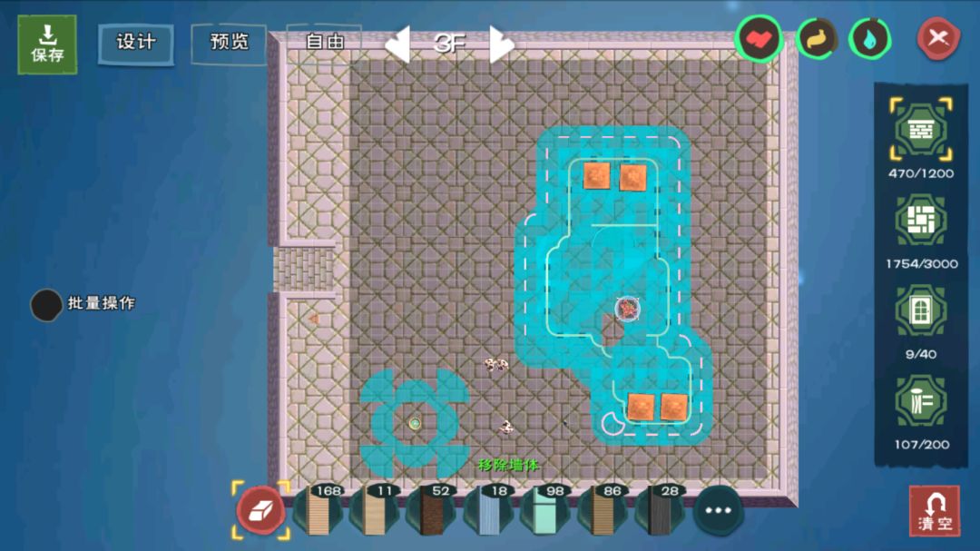The width and height of the screenshot is (980, 551).
Task: Click the red undo arrow icon
Action: click(x=758, y=39)
